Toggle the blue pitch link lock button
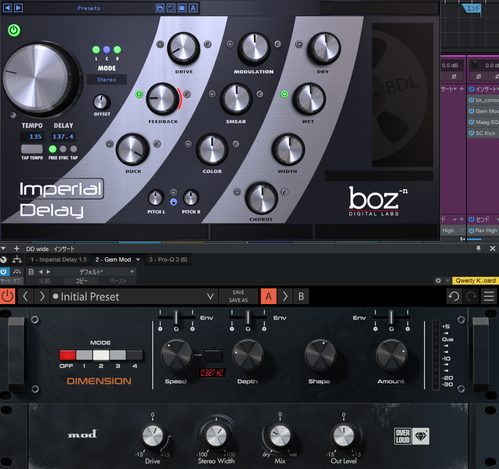This screenshot has height=469, width=499. 173,202
